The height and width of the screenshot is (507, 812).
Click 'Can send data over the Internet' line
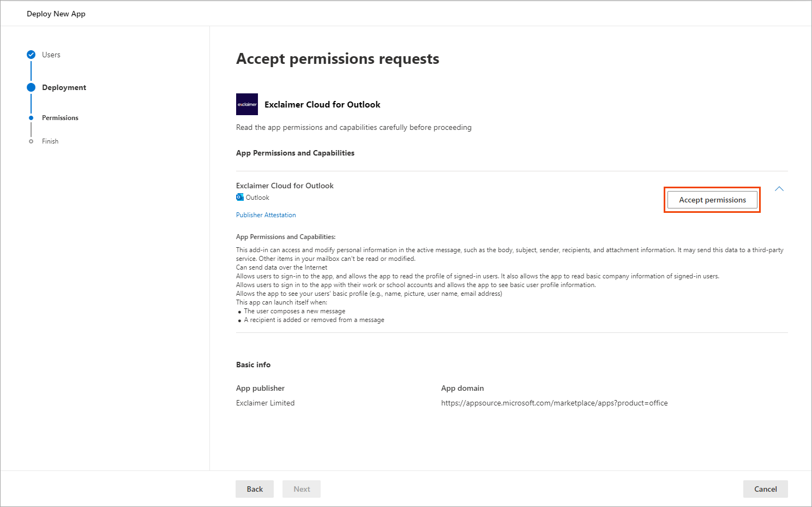pyautogui.click(x=281, y=267)
